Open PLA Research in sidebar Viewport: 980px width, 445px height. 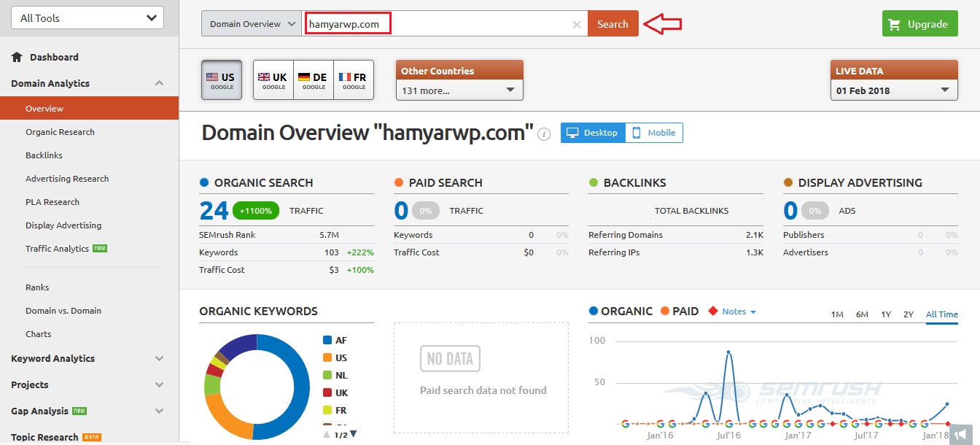(x=52, y=202)
